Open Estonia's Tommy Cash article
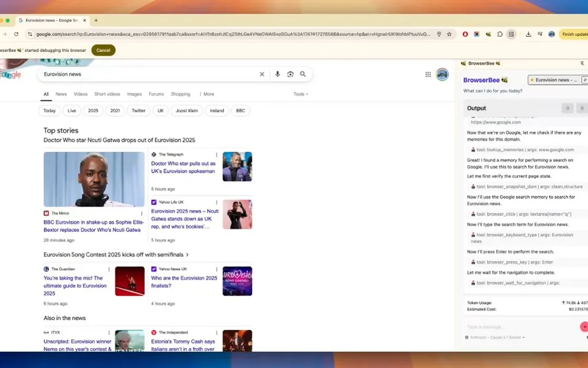Viewport: 588px width, 368px height. 183,345
